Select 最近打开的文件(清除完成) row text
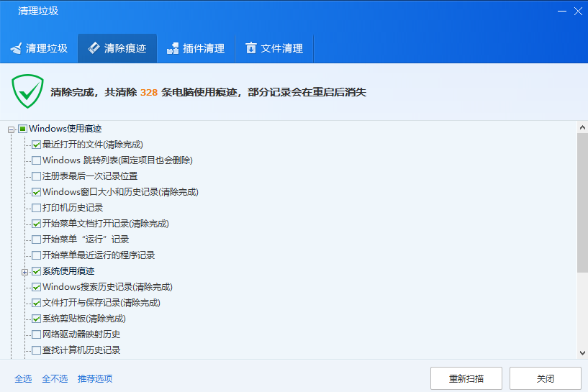588x392 pixels. pos(93,145)
